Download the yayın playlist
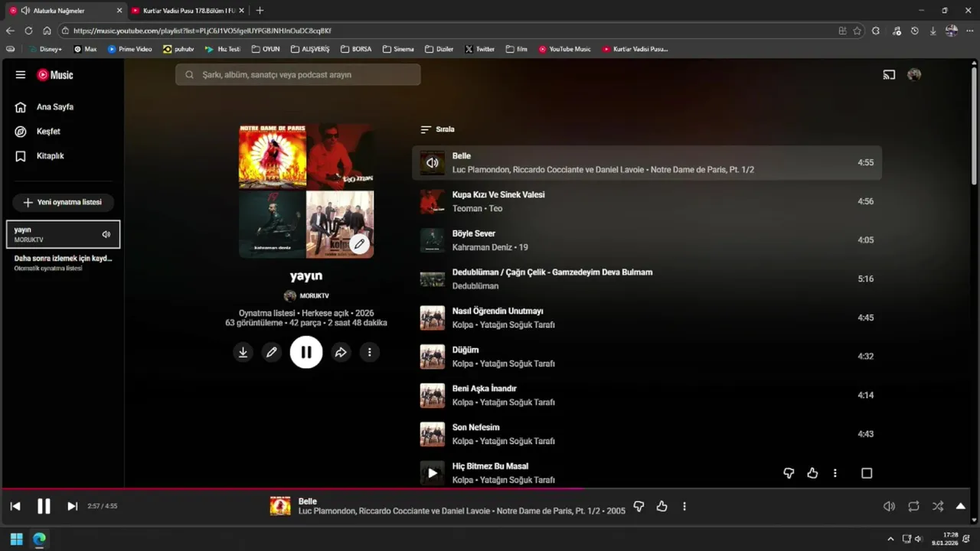 coord(243,352)
